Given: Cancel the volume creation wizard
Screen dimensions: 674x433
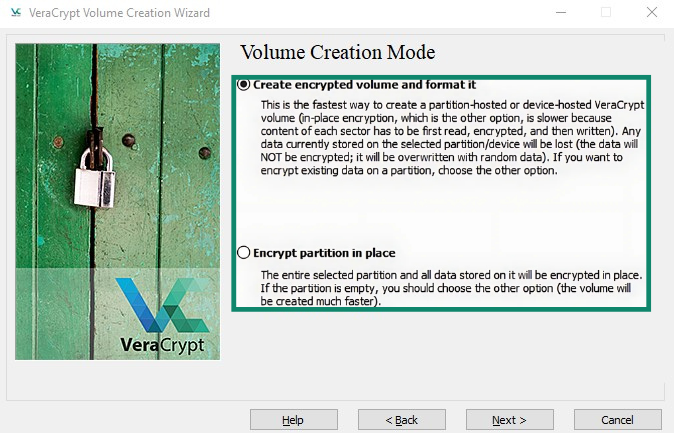Looking at the screenshot, I should click(x=617, y=420).
